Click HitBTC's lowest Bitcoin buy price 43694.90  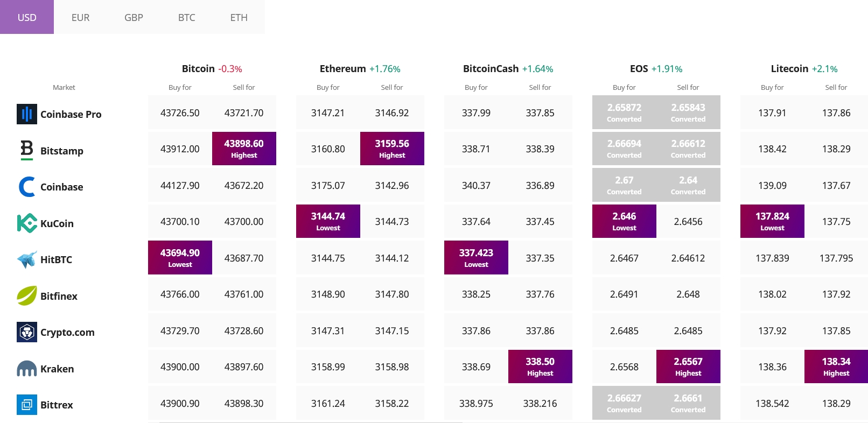click(180, 258)
